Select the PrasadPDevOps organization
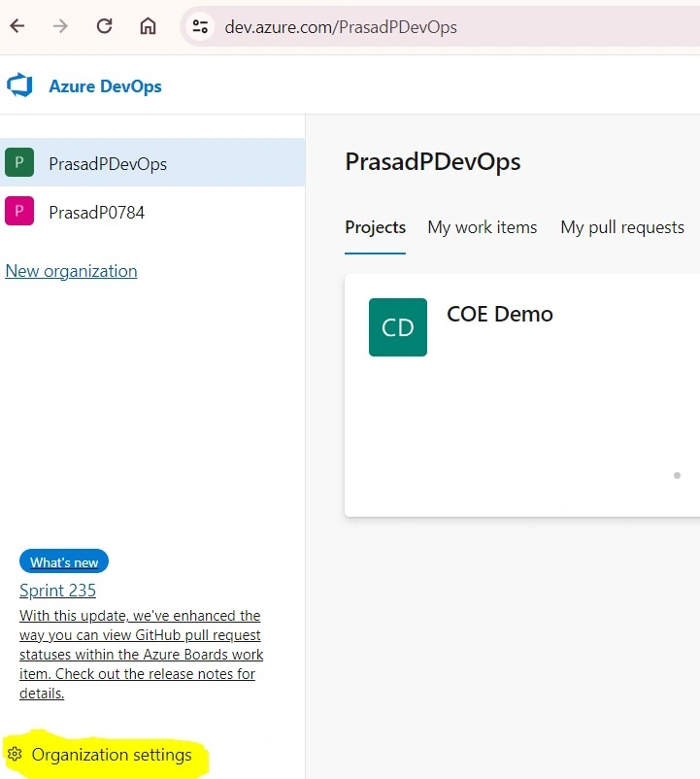This screenshot has height=779, width=700. 152,162
